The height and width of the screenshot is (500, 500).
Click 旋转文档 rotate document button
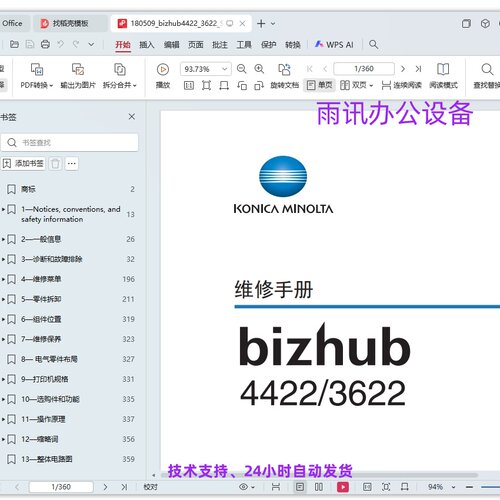[284, 76]
